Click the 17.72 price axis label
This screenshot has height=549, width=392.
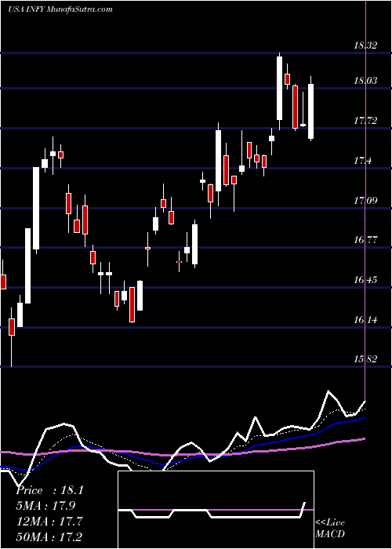365,121
